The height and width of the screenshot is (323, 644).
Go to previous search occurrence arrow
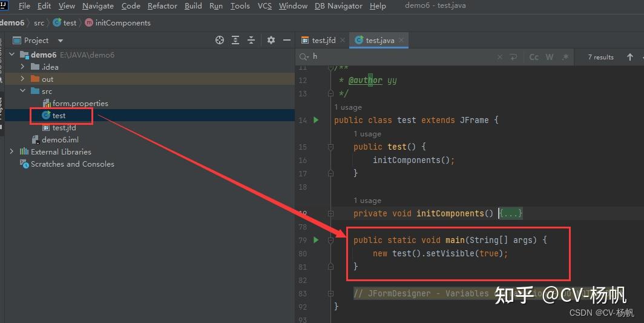pyautogui.click(x=629, y=57)
